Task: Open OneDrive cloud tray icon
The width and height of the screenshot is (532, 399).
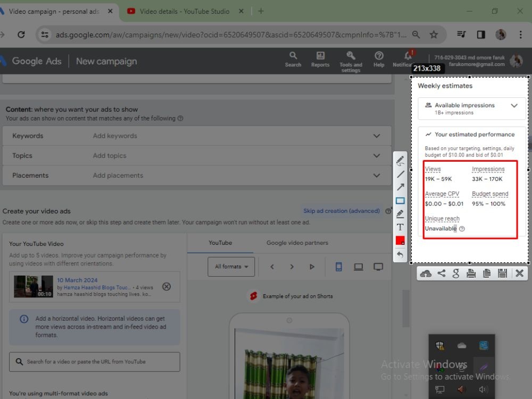Action: point(462,345)
